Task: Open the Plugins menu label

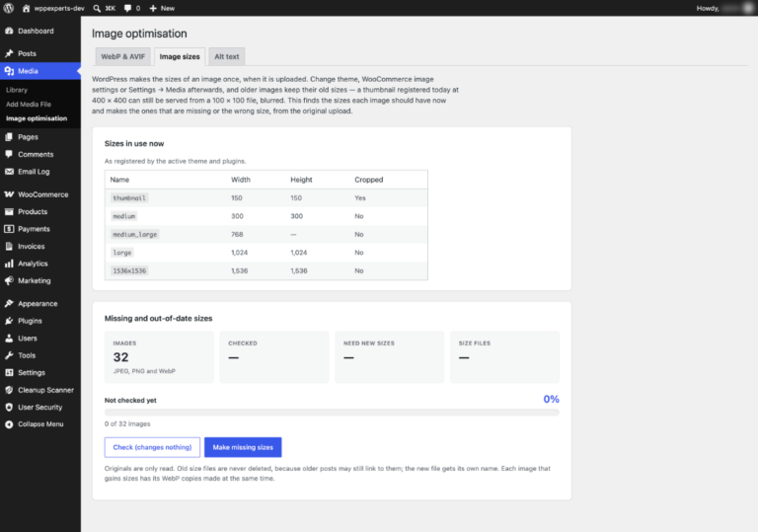Action: click(30, 321)
